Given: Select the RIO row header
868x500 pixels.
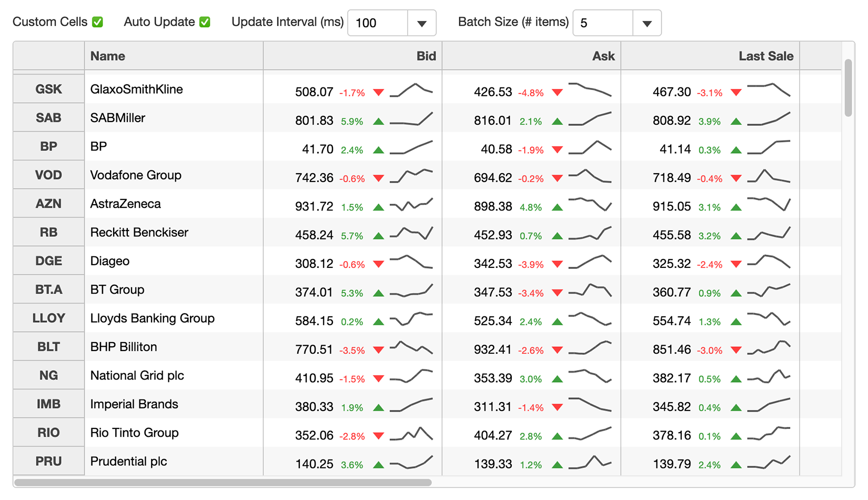Looking at the screenshot, I should coord(48,433).
